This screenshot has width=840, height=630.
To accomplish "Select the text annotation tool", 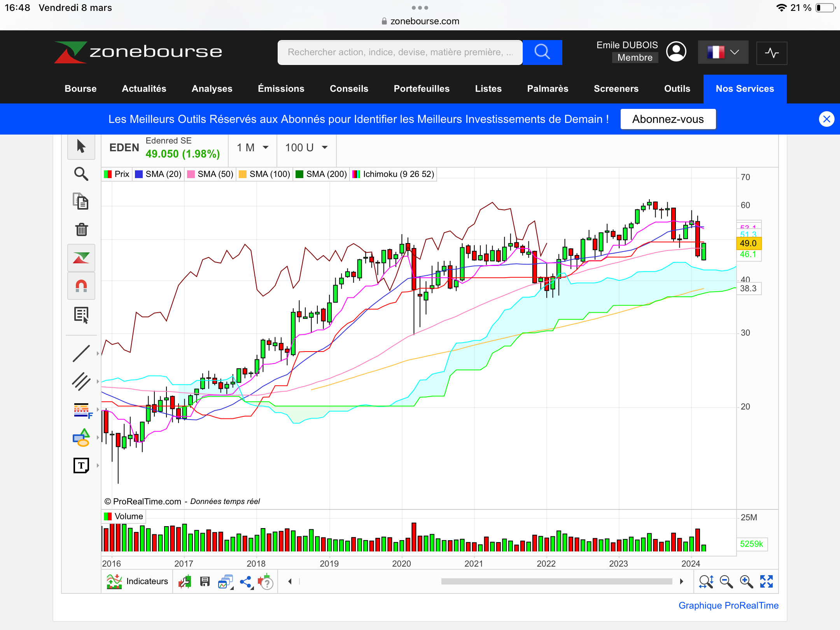I will pyautogui.click(x=81, y=465).
